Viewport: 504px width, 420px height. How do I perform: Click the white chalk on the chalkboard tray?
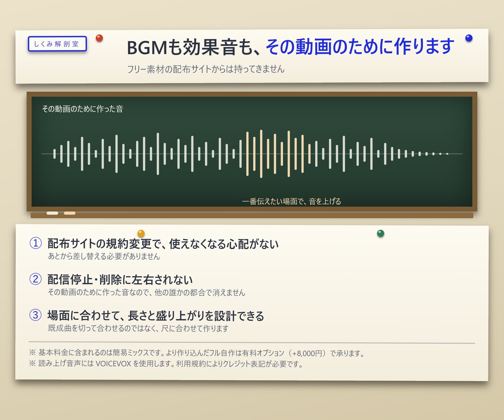tap(52, 213)
